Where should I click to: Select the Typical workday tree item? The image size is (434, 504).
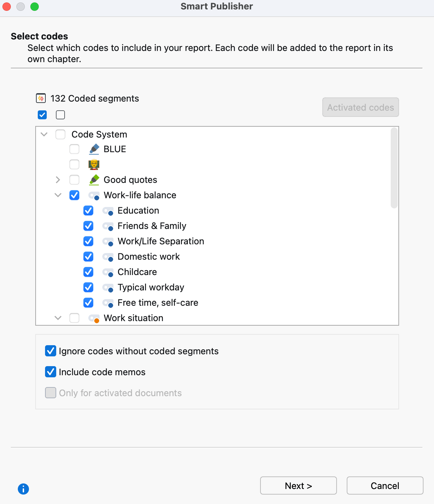point(150,287)
